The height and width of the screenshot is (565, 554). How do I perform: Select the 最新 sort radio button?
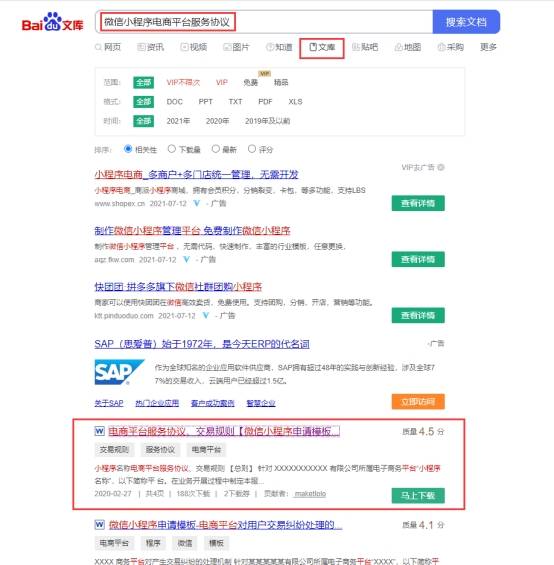click(x=216, y=149)
